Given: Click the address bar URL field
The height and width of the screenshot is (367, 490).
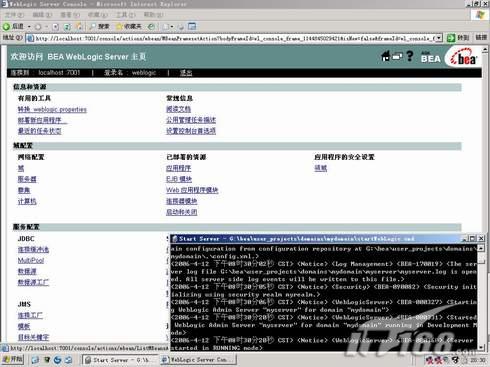Looking at the screenshot, I should pos(235,38).
